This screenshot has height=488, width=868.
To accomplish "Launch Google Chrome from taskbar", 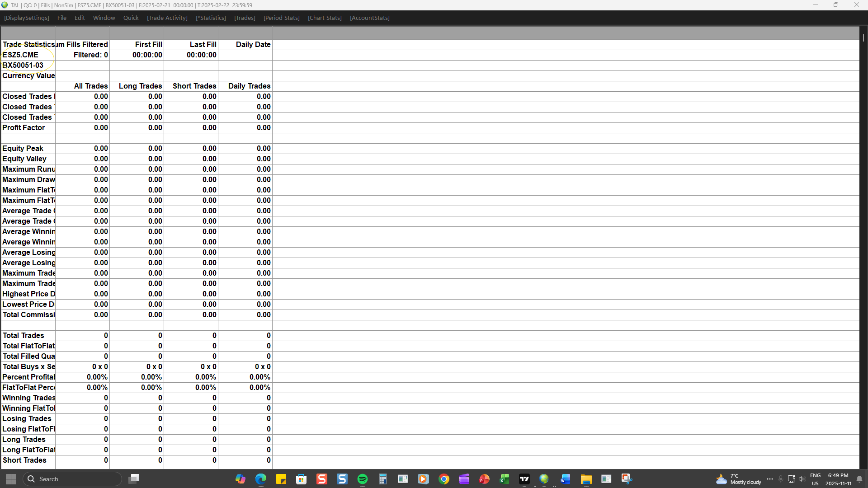I will click(x=444, y=479).
